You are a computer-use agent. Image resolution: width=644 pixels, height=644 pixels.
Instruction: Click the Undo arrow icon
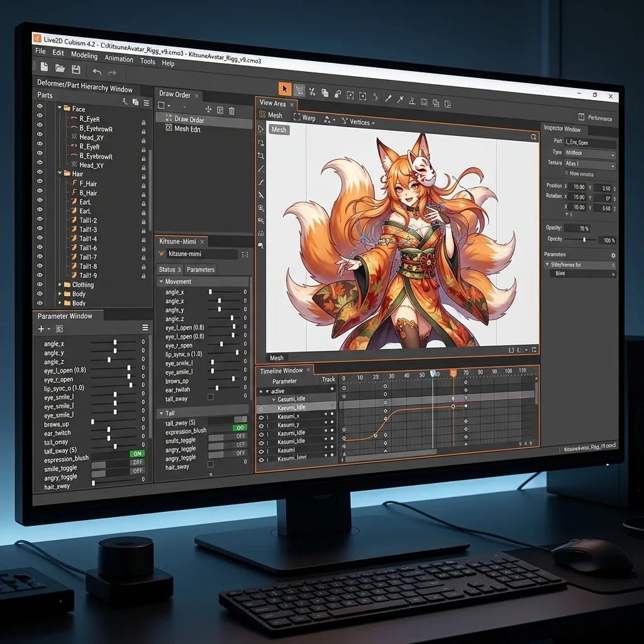[97, 72]
